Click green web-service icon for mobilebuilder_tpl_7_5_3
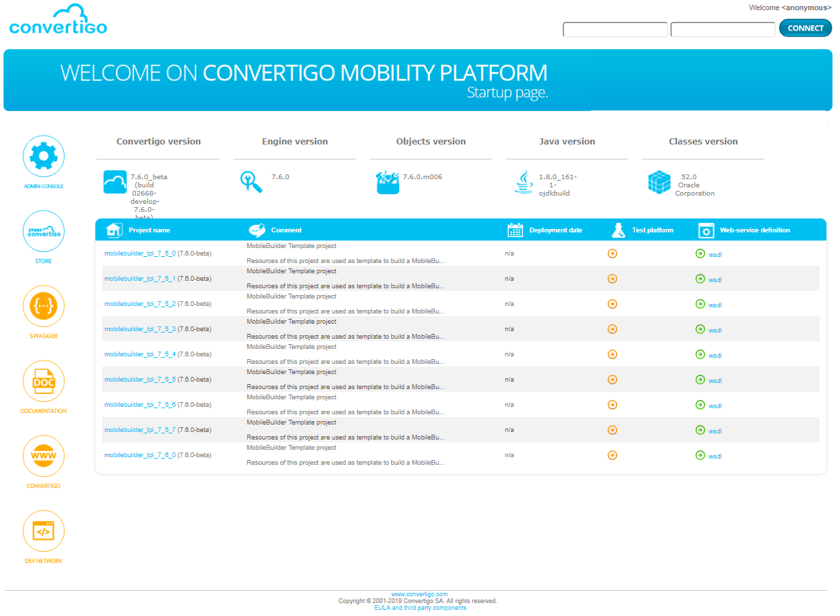Viewport: 840px width, 616px height. 700,329
